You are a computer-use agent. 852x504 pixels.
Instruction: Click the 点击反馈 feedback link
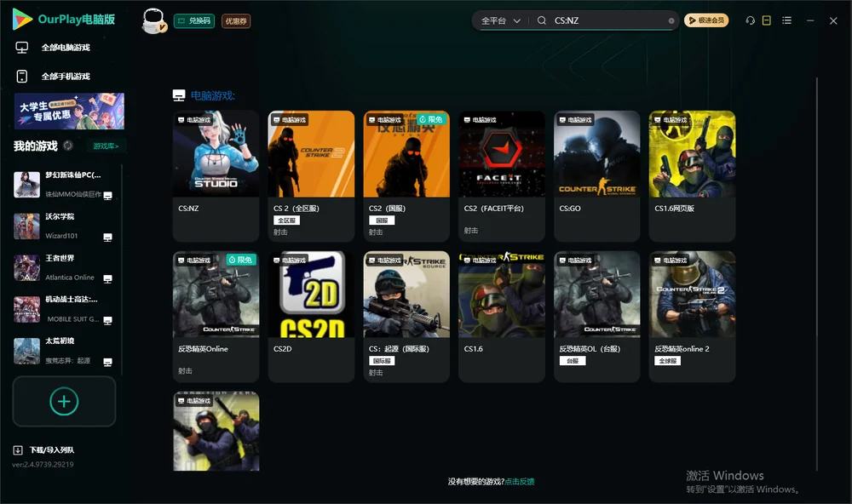click(520, 481)
